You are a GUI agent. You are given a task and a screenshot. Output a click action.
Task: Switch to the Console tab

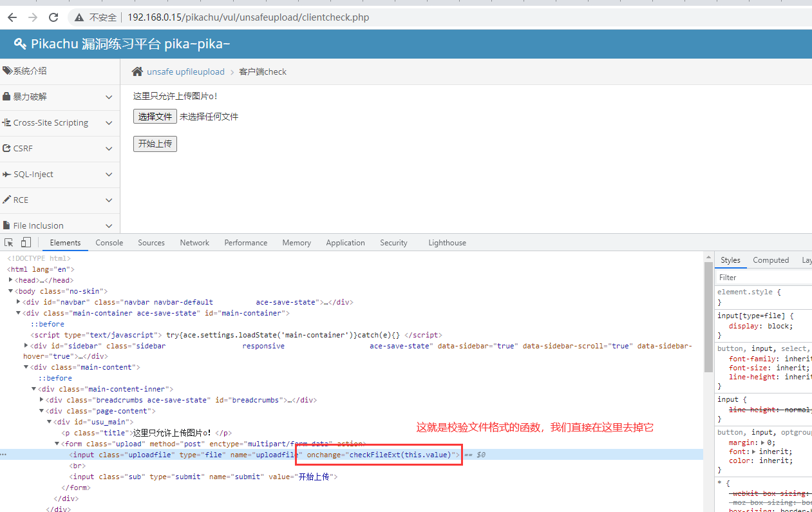[x=109, y=243]
